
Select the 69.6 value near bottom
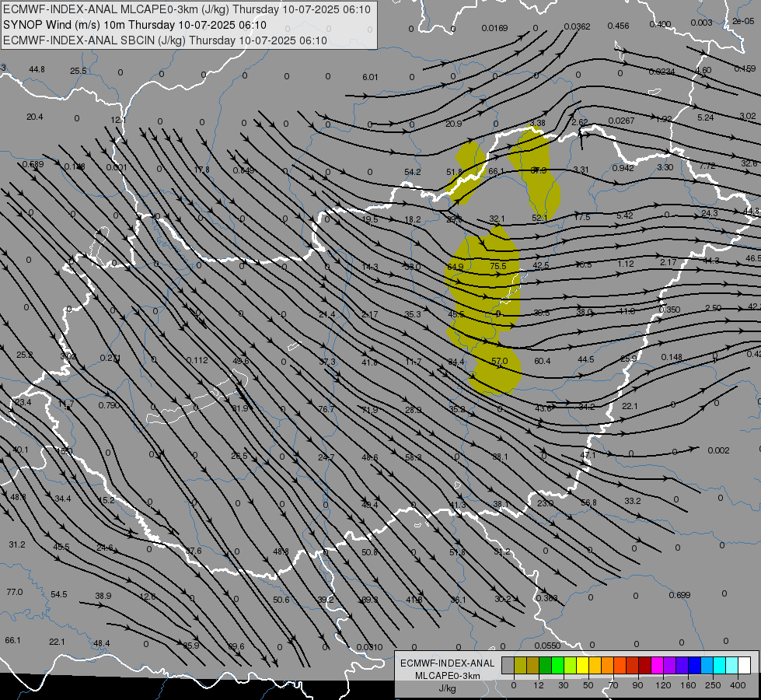(x=236, y=646)
